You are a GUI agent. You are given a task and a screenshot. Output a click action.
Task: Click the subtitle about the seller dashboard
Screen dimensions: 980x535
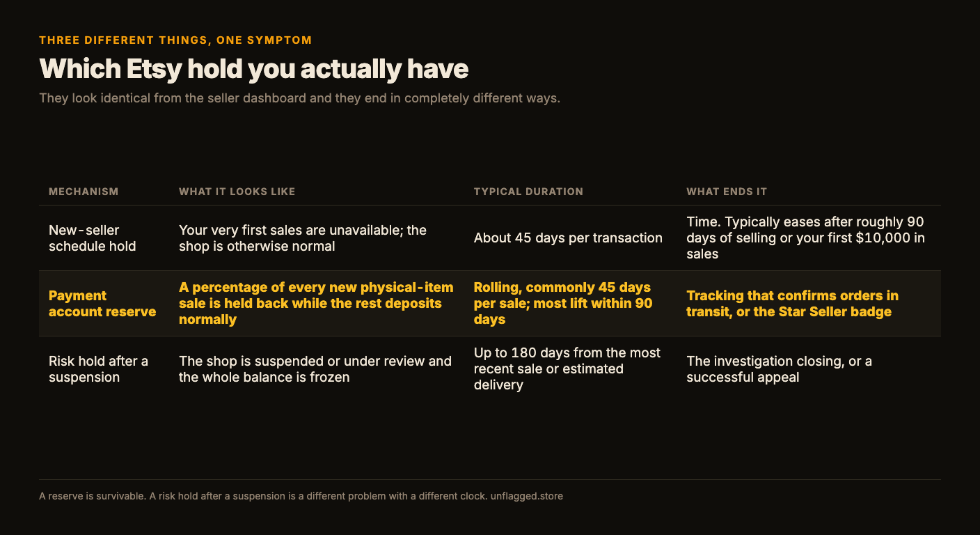pyautogui.click(x=299, y=98)
